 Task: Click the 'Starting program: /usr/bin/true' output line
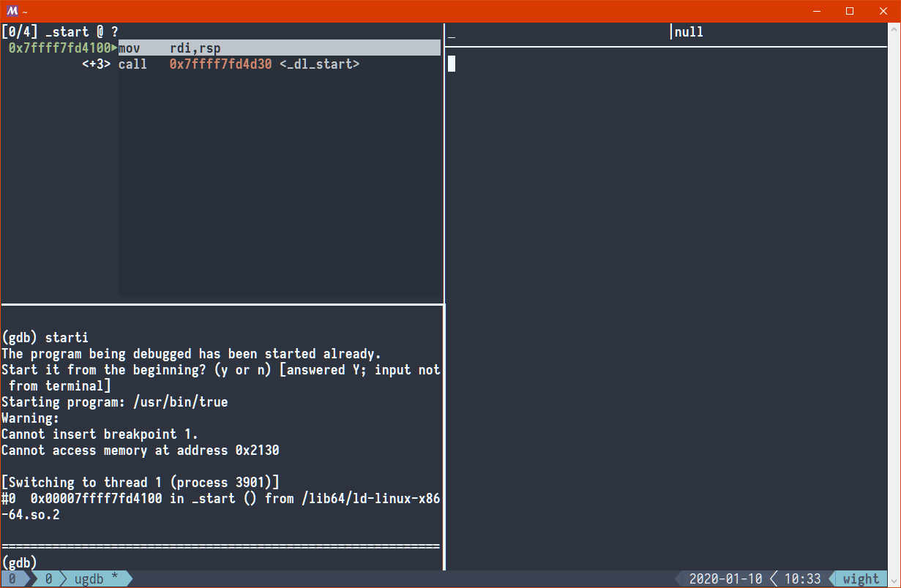click(115, 402)
